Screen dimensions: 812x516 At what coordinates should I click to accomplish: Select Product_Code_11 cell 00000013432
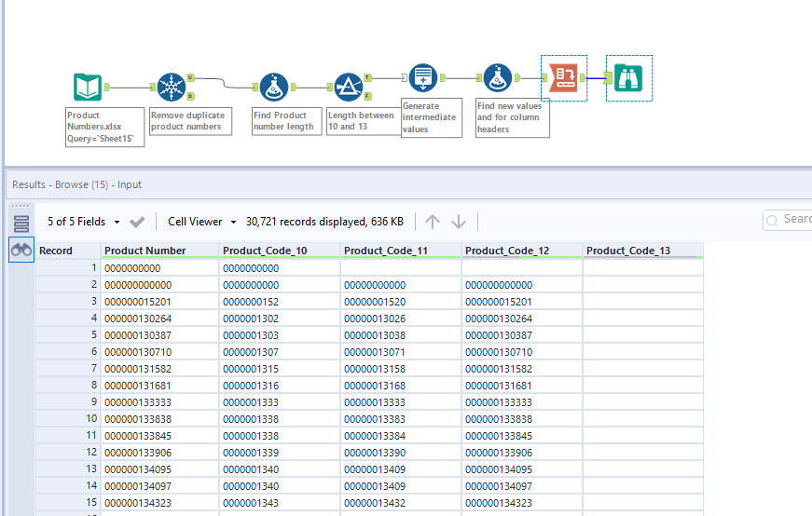pos(401,503)
